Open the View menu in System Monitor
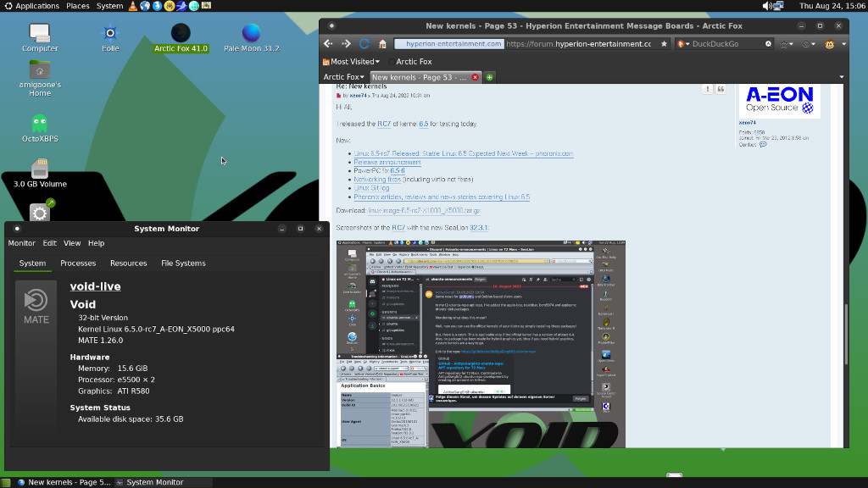 [72, 243]
